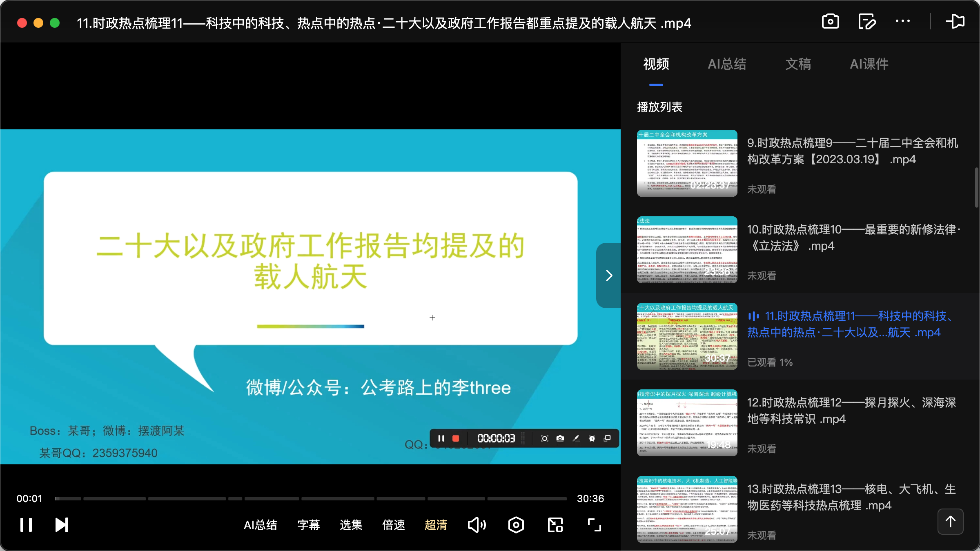This screenshot has height=551, width=980.
Task: Take a screenshot using the camera icon in title bar
Action: 830,21
